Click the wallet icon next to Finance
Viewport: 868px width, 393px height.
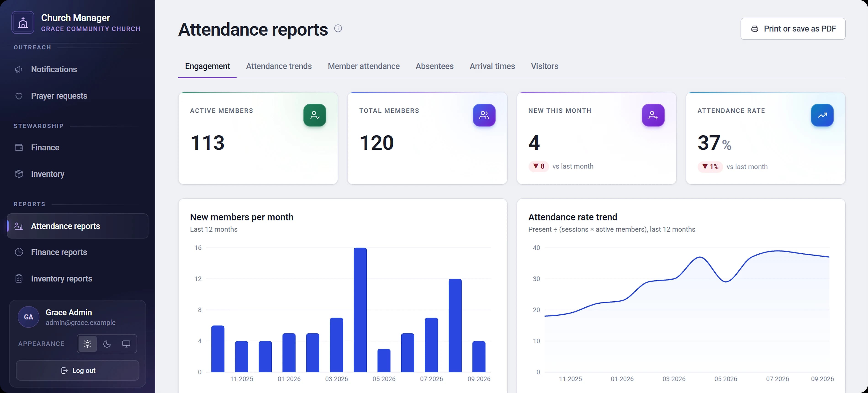point(19,148)
